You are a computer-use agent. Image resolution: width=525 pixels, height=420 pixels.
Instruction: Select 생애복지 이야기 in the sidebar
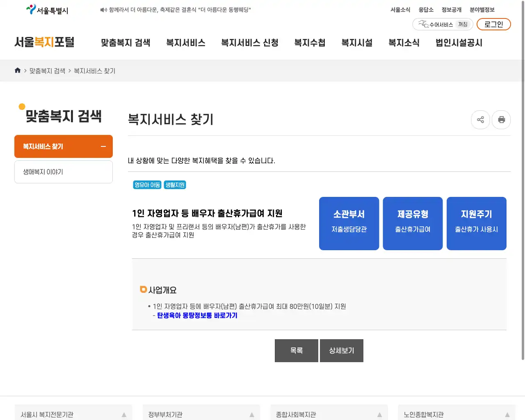click(64, 172)
